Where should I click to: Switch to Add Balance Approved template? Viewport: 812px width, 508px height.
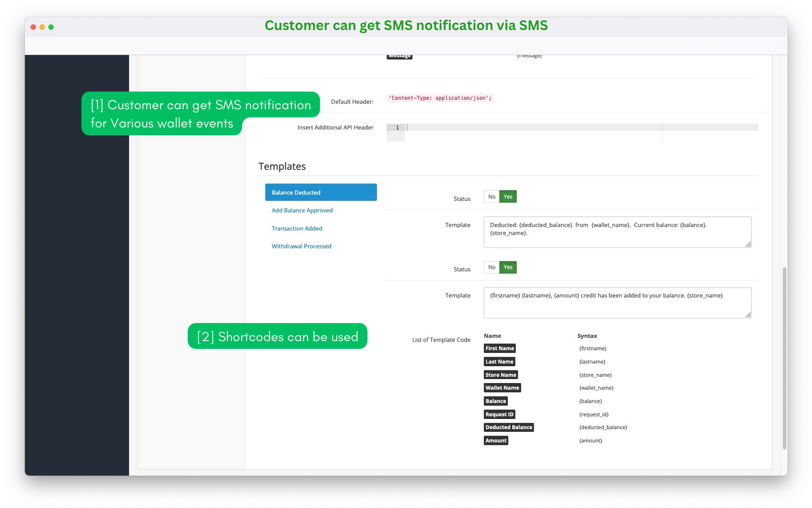pyautogui.click(x=302, y=210)
